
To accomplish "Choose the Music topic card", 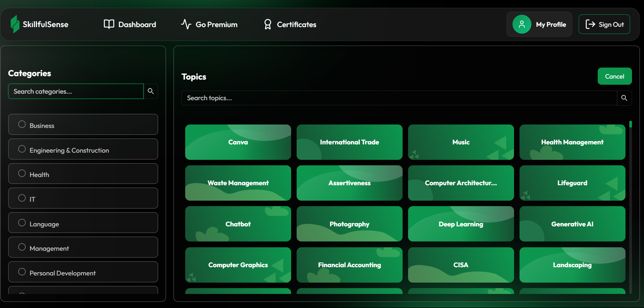I will 461,142.
